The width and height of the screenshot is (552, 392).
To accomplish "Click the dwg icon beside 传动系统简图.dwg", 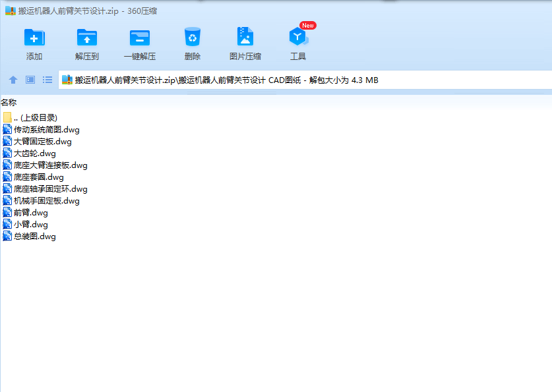I will (x=7, y=129).
